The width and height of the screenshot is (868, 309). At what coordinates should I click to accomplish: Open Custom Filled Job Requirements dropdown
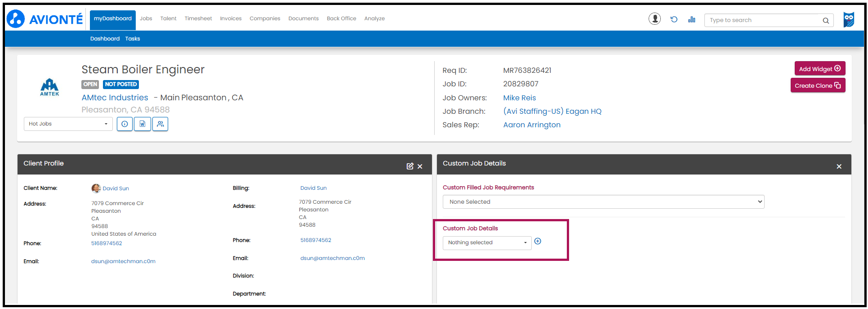tap(604, 202)
